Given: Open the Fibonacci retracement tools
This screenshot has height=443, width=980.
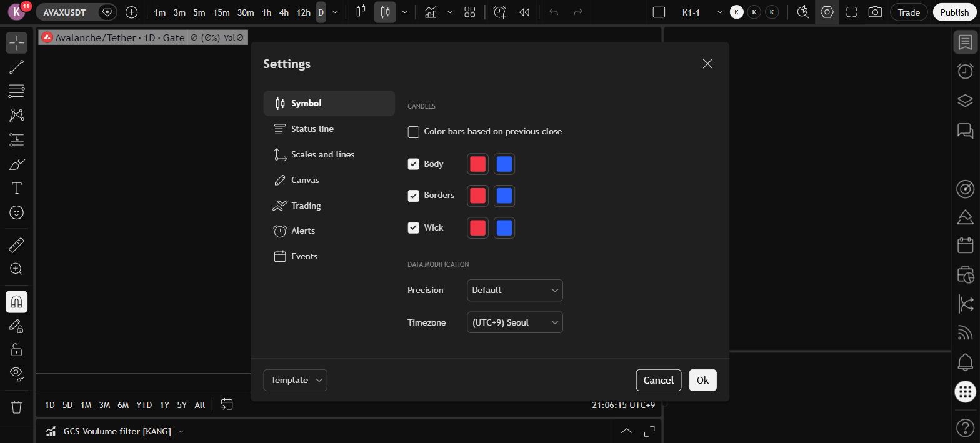Looking at the screenshot, I should tap(16, 91).
